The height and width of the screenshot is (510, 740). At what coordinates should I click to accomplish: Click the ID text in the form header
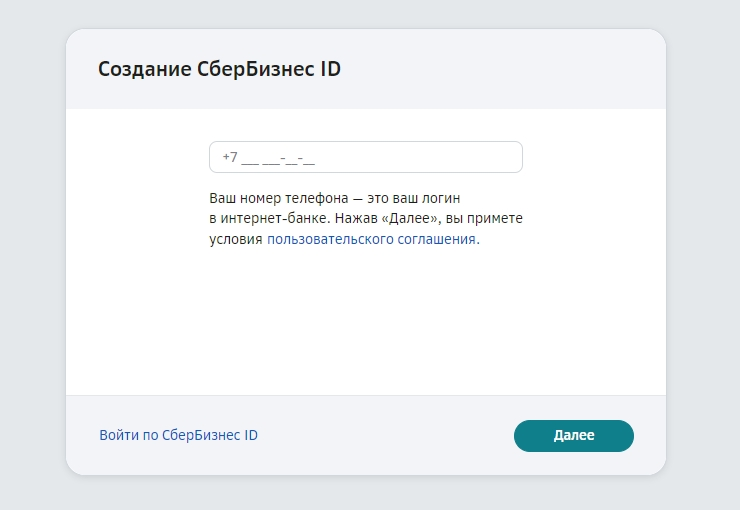(x=330, y=69)
